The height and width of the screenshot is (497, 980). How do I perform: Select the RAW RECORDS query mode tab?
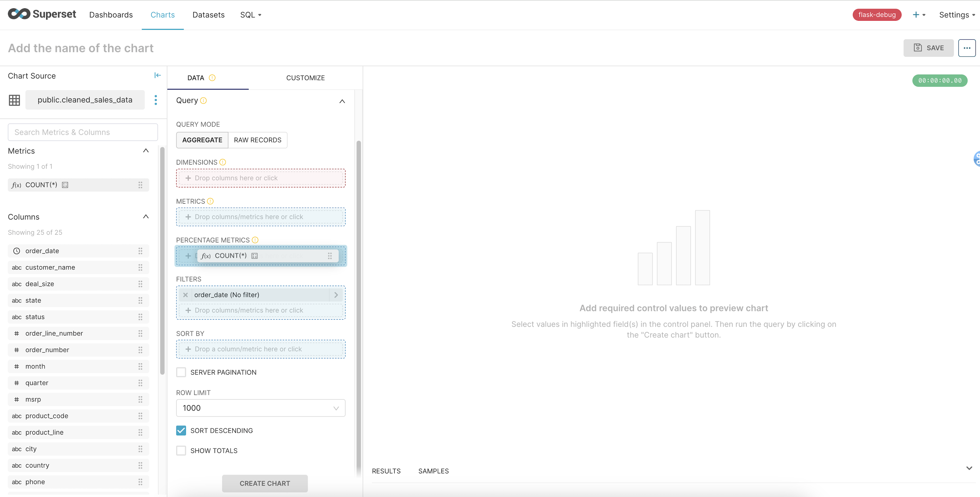click(257, 140)
